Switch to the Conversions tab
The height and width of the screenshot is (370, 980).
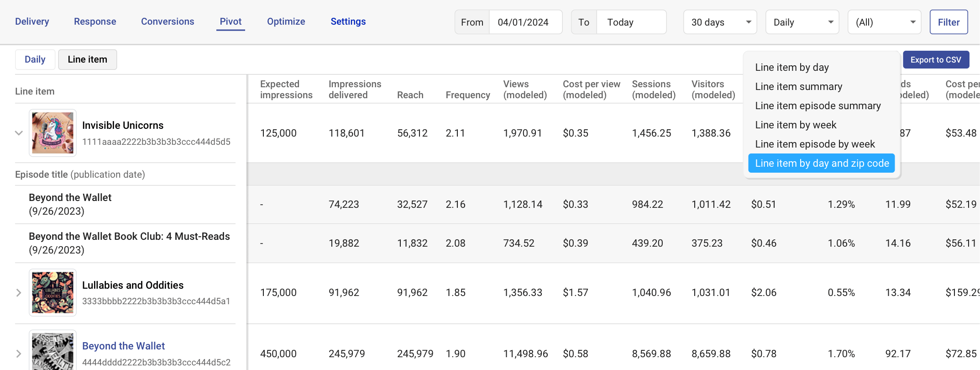click(168, 21)
